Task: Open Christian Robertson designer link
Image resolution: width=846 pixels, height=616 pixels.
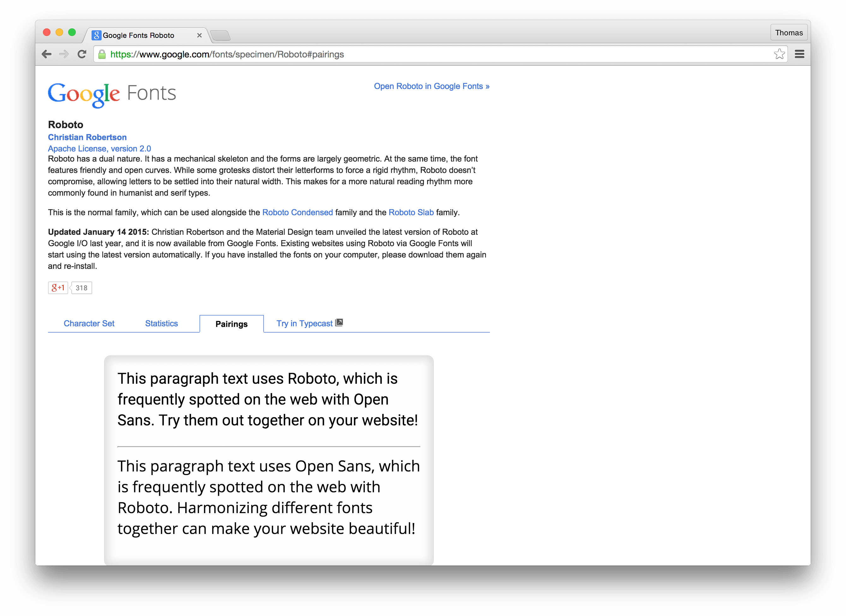Action: pos(87,137)
